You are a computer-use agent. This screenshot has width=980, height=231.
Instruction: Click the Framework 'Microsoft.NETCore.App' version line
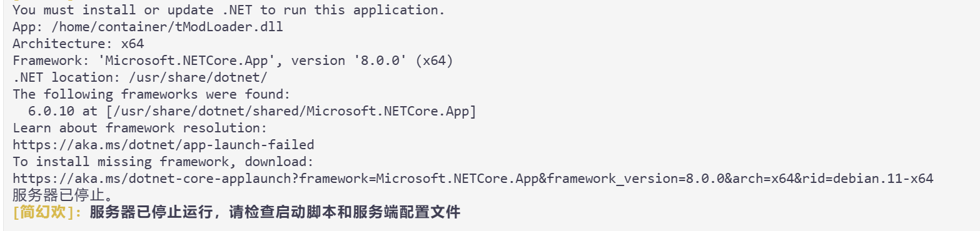[x=233, y=61]
